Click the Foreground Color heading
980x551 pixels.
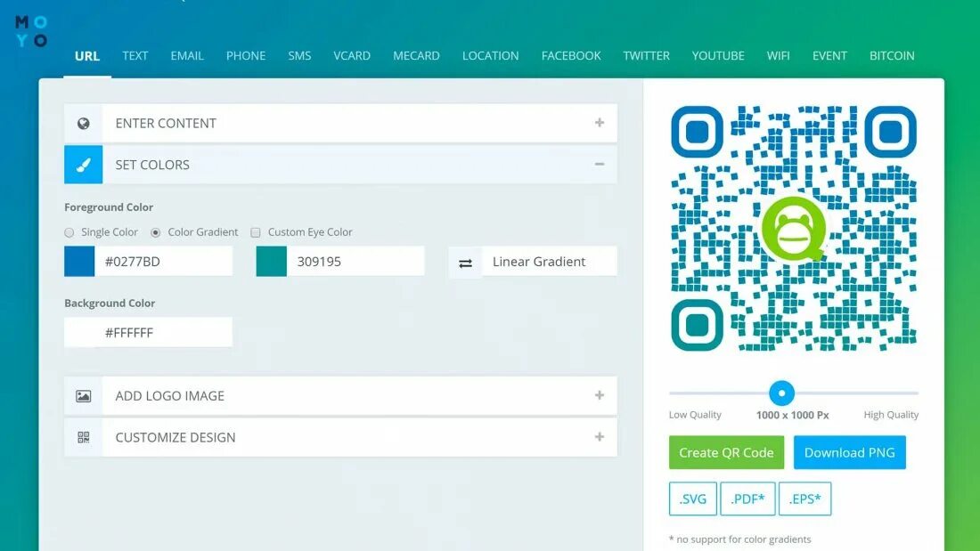click(x=109, y=207)
